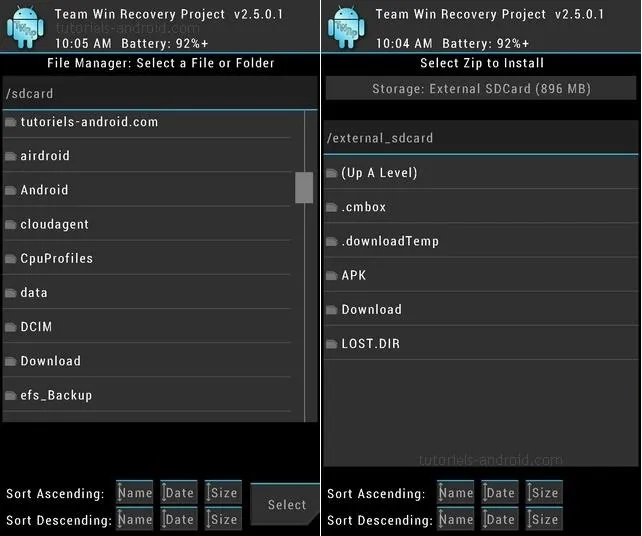Sort ascending by Size in zip installer
This screenshot has width=642, height=536.
pos(544,492)
